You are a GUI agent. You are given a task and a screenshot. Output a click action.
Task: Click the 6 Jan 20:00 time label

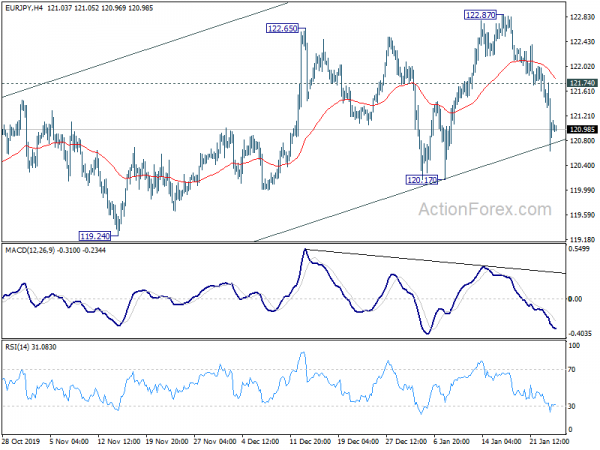tap(452, 441)
